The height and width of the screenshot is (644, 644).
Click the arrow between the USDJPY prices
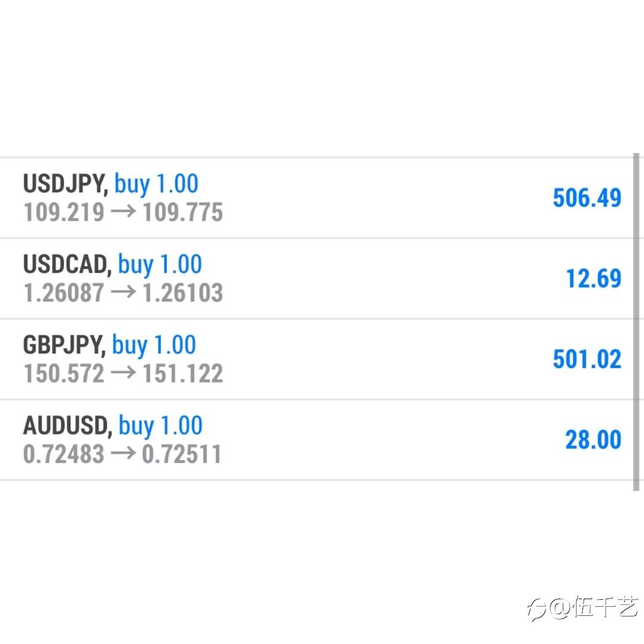click(x=123, y=212)
